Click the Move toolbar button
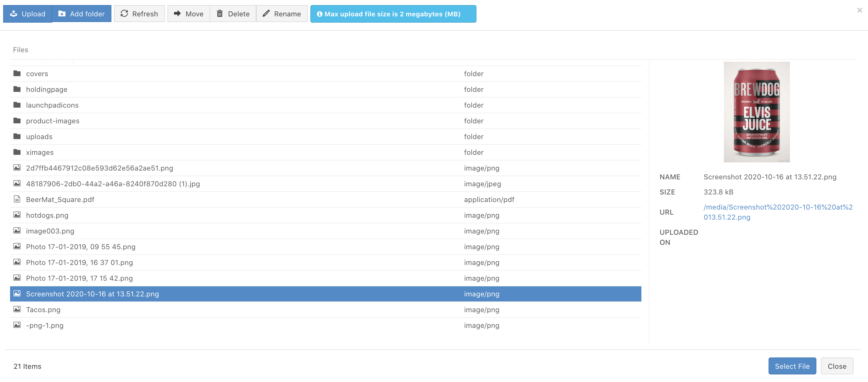This screenshot has height=382, width=868. pyautogui.click(x=188, y=14)
